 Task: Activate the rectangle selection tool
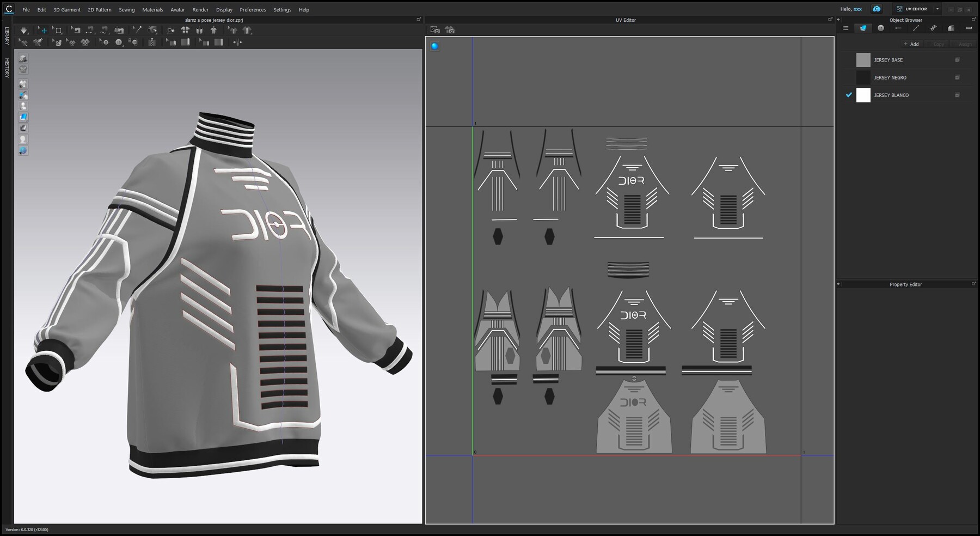pos(57,30)
